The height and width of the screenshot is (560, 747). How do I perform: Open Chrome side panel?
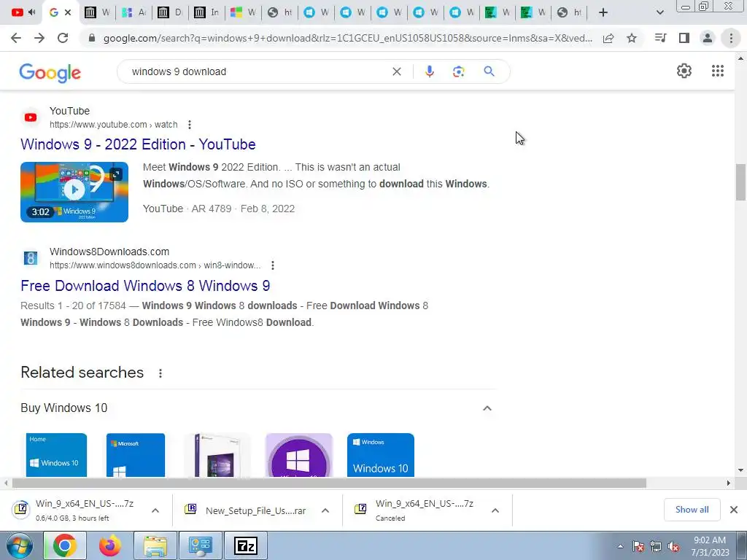click(684, 38)
